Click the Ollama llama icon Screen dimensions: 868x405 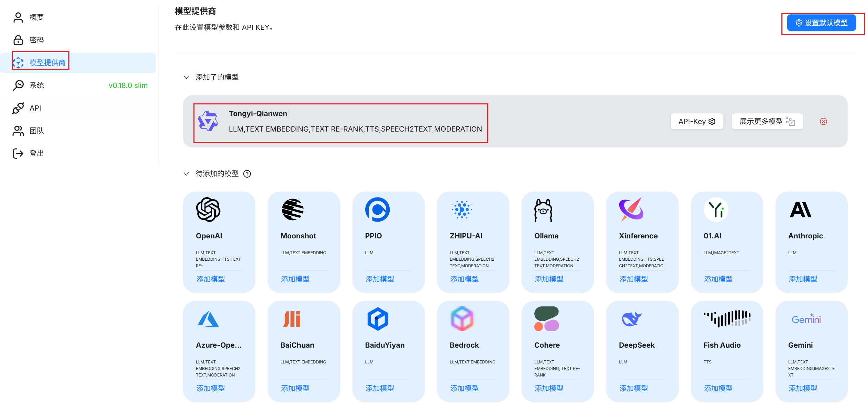coord(543,210)
